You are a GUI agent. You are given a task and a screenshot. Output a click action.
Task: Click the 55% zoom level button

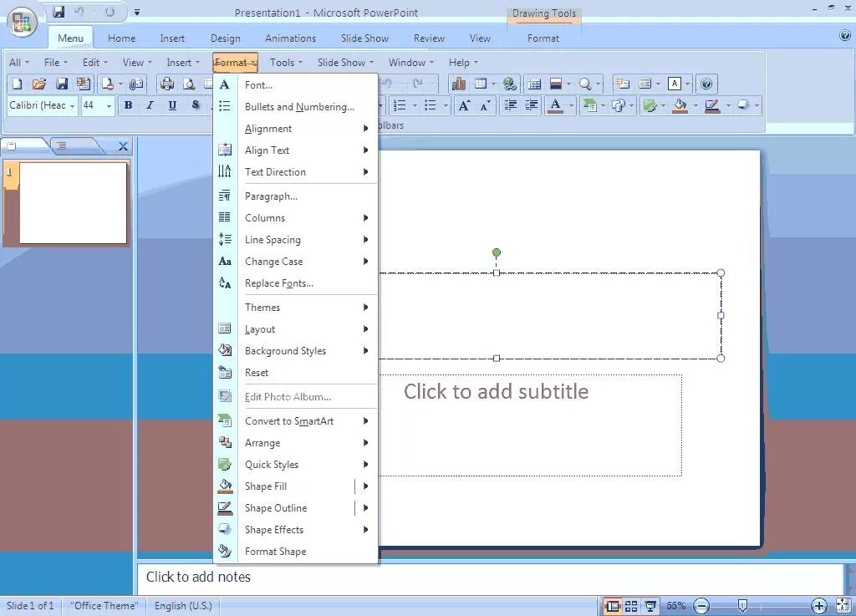pos(675,606)
